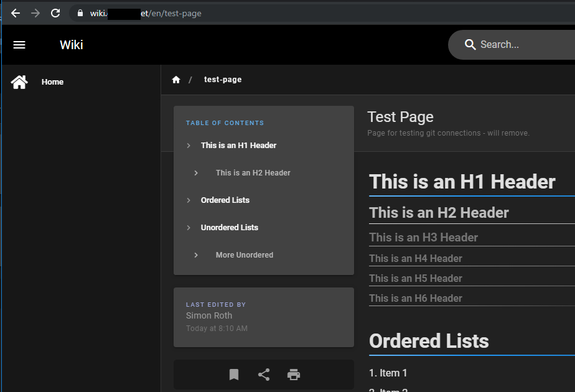Click the search magnifier icon
The width and height of the screenshot is (575, 392).
(470, 44)
